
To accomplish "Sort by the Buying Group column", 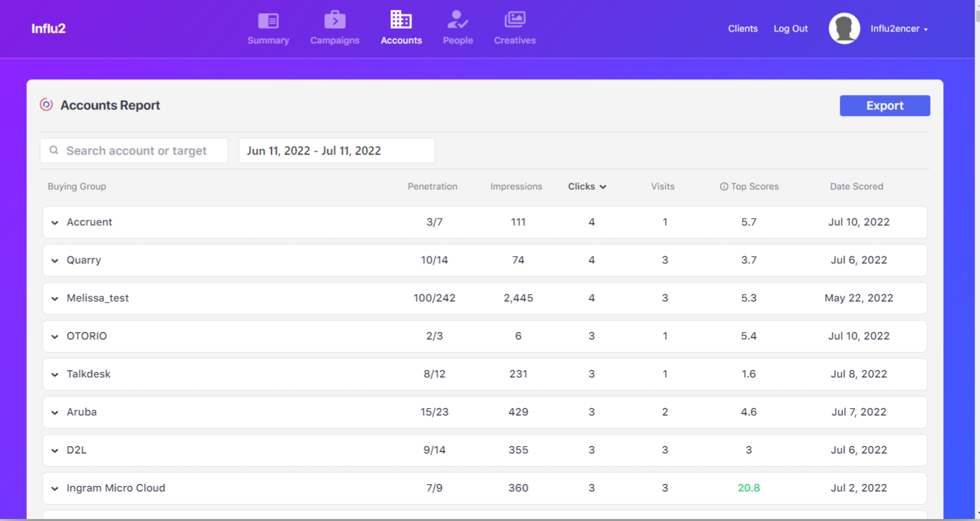I will pos(77,187).
